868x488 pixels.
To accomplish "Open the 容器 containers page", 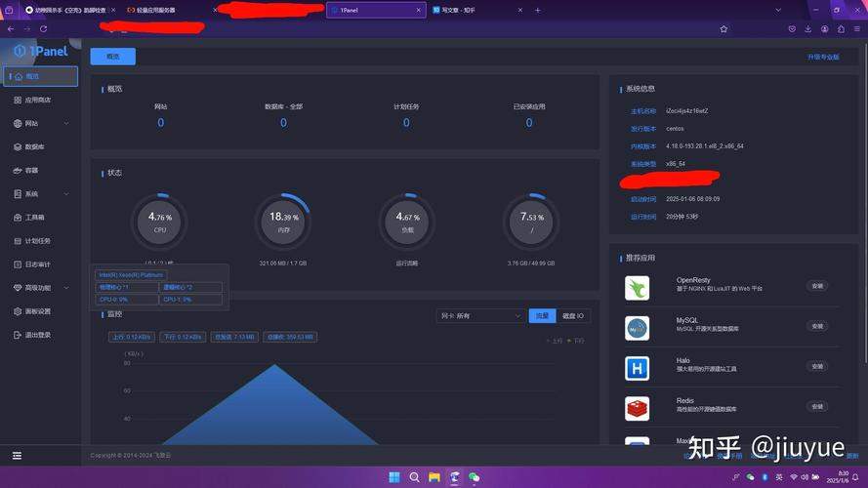I will pyautogui.click(x=31, y=171).
